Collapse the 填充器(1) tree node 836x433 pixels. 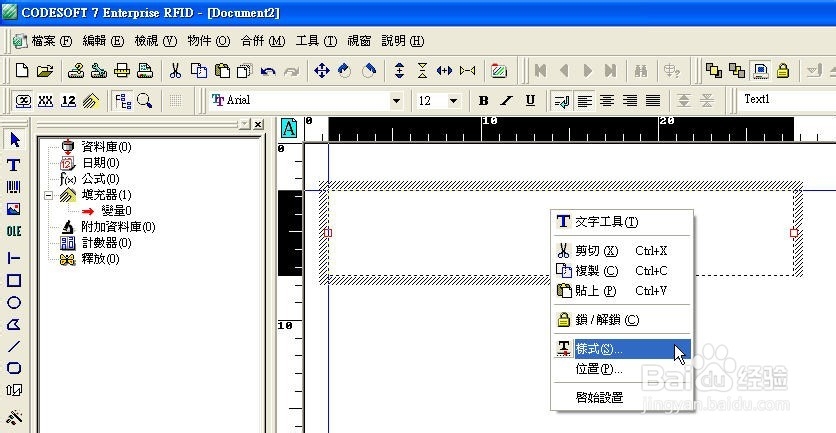tap(49, 196)
